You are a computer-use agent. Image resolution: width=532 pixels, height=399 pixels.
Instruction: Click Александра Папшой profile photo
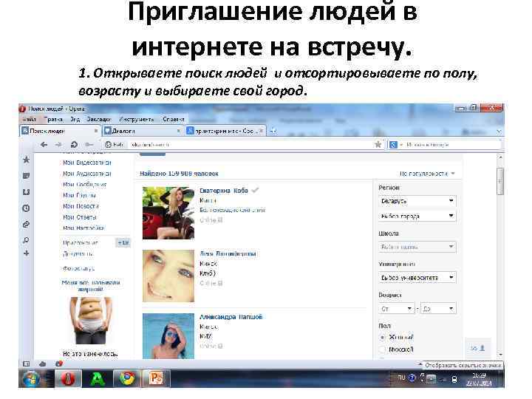click(x=168, y=336)
